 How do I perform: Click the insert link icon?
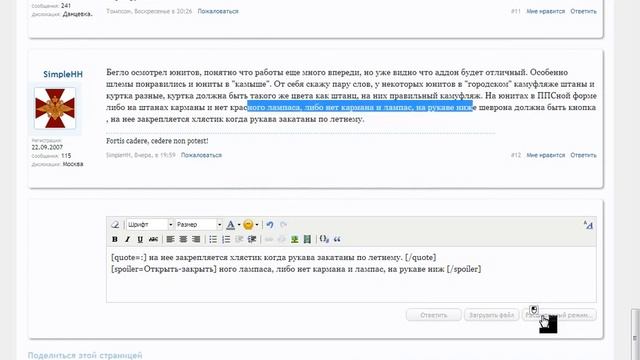click(269, 239)
